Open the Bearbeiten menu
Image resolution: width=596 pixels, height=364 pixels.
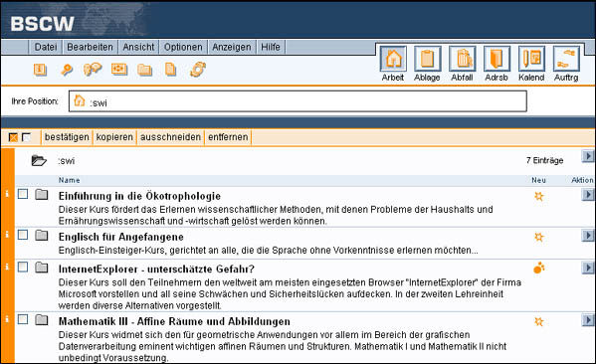(91, 47)
